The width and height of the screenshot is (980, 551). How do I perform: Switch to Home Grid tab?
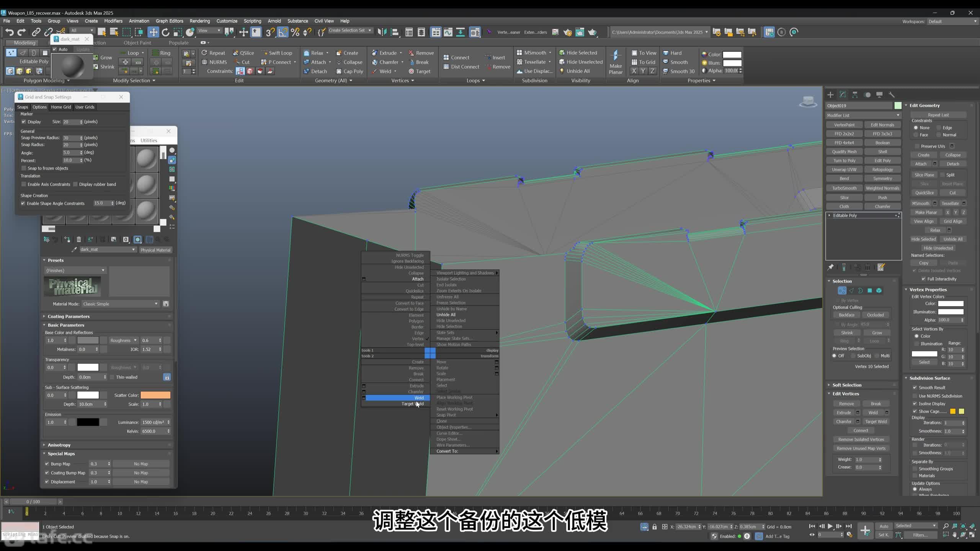[x=61, y=107]
